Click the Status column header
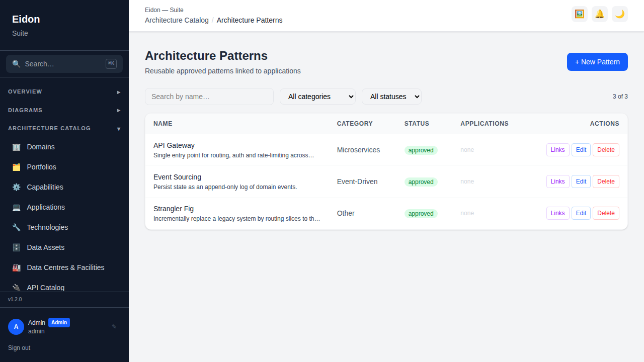The height and width of the screenshot is (362, 644). point(417,124)
